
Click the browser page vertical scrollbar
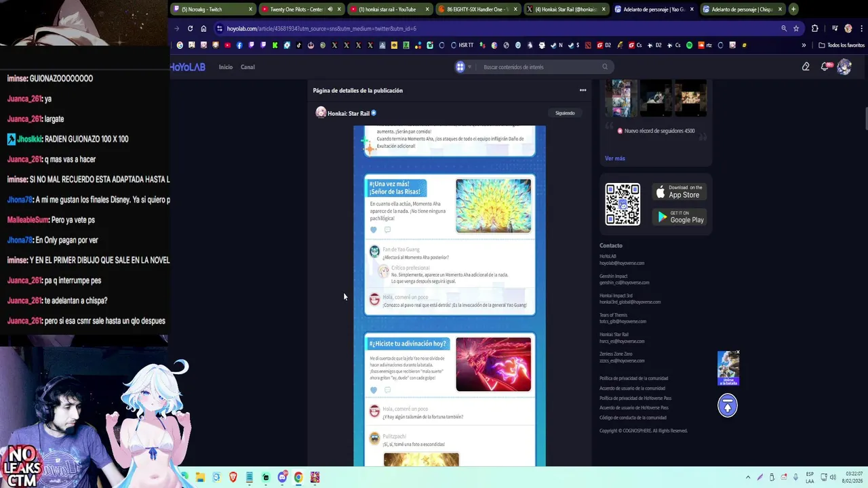865,117
